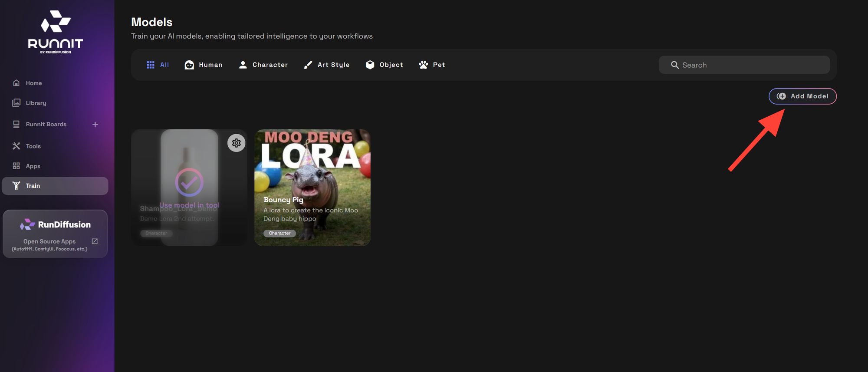Click the search magnifier icon
868x372 pixels.
[675, 65]
